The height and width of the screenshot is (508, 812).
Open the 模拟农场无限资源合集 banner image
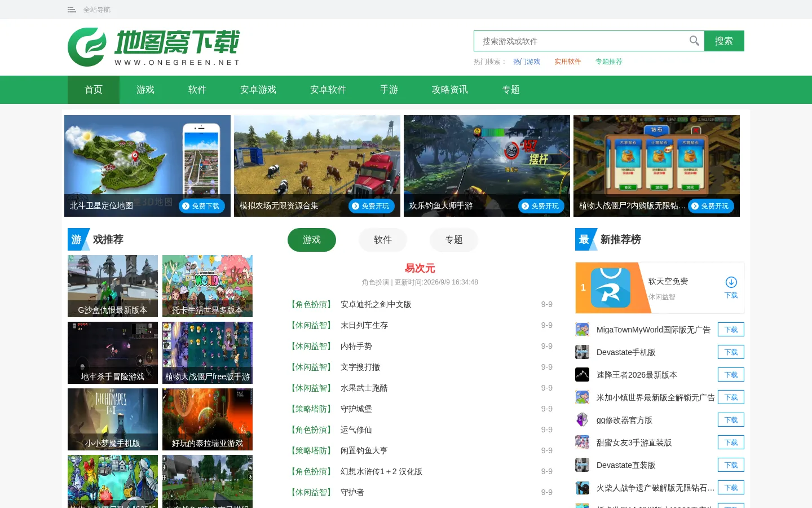[317, 166]
